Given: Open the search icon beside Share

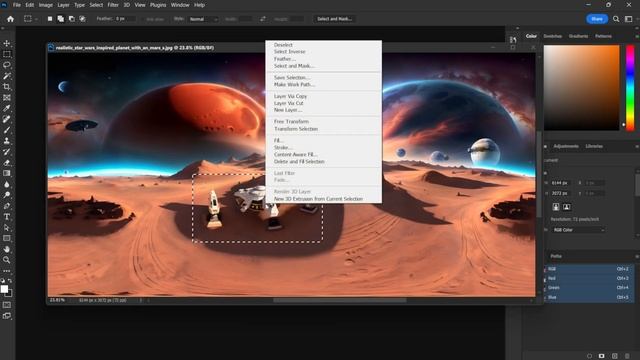Looking at the screenshot, I should 616,19.
